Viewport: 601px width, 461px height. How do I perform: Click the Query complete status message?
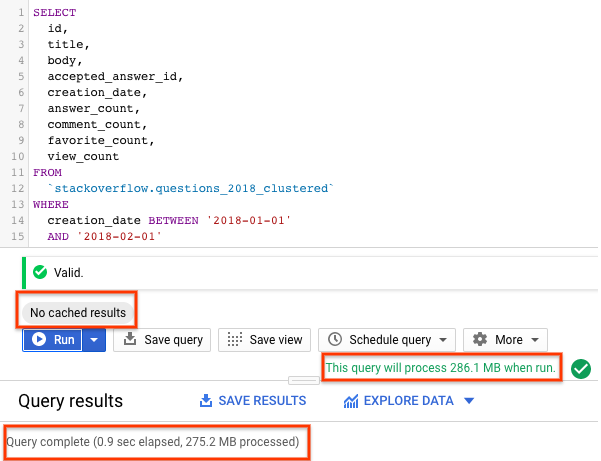point(153,441)
